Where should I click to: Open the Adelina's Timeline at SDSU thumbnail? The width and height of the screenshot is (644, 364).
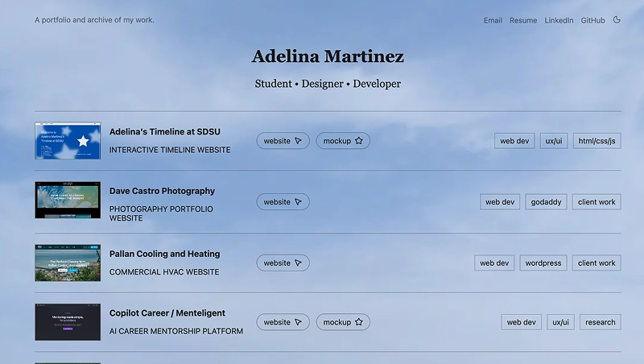click(68, 140)
